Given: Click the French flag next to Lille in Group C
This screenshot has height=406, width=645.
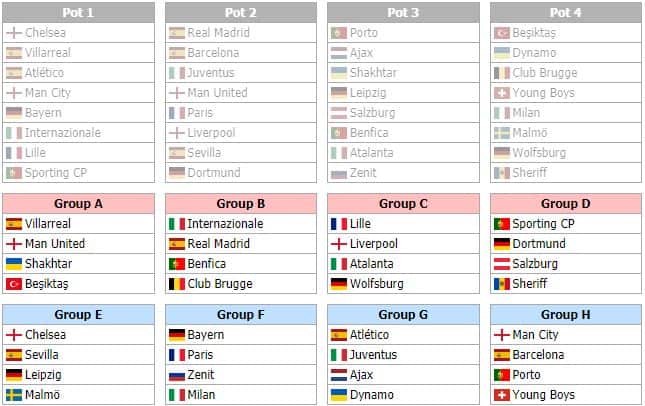Looking at the screenshot, I should [x=339, y=224].
